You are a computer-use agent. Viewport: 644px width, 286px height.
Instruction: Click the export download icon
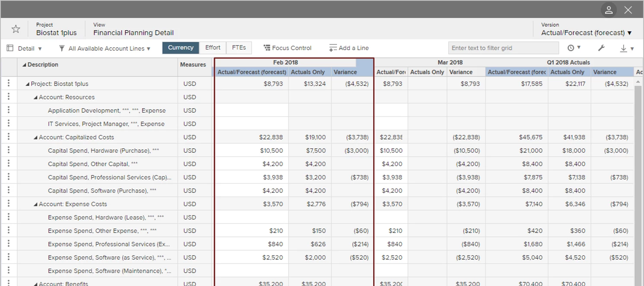point(623,48)
